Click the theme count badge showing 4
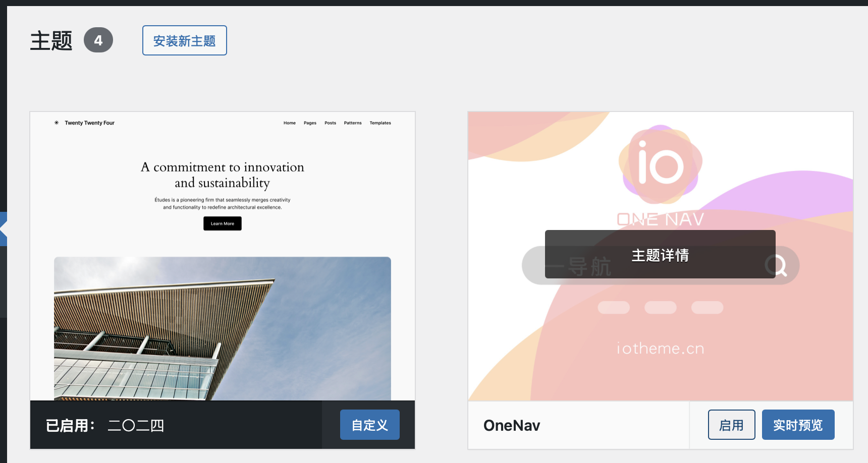 (98, 40)
